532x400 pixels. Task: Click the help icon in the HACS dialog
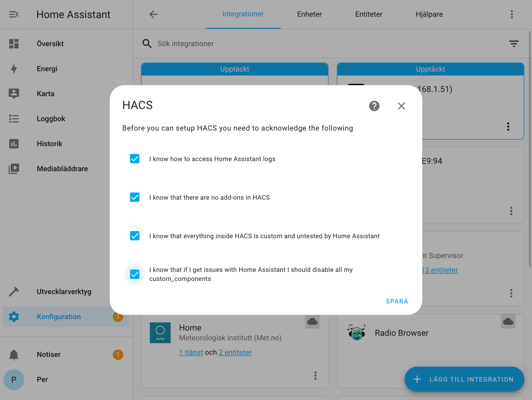[x=374, y=106]
